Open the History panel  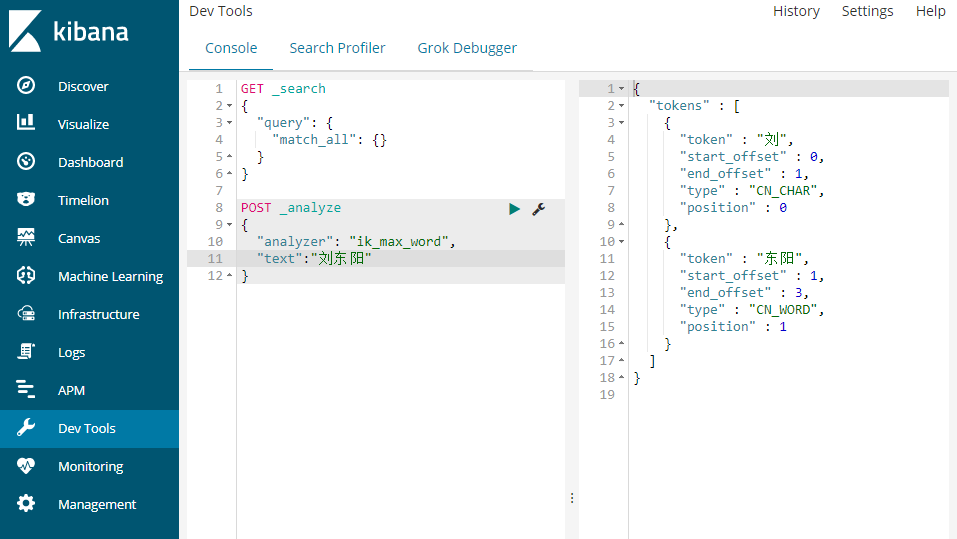[x=796, y=11]
